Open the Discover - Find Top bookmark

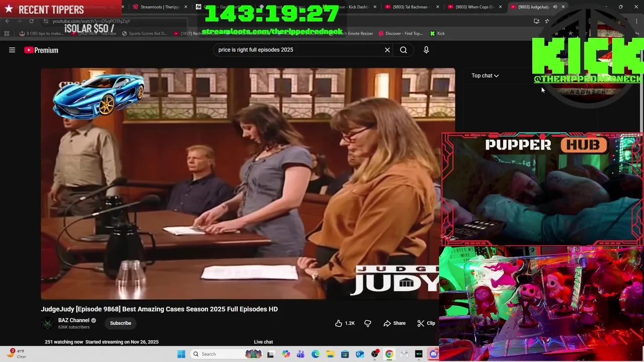[400, 34]
